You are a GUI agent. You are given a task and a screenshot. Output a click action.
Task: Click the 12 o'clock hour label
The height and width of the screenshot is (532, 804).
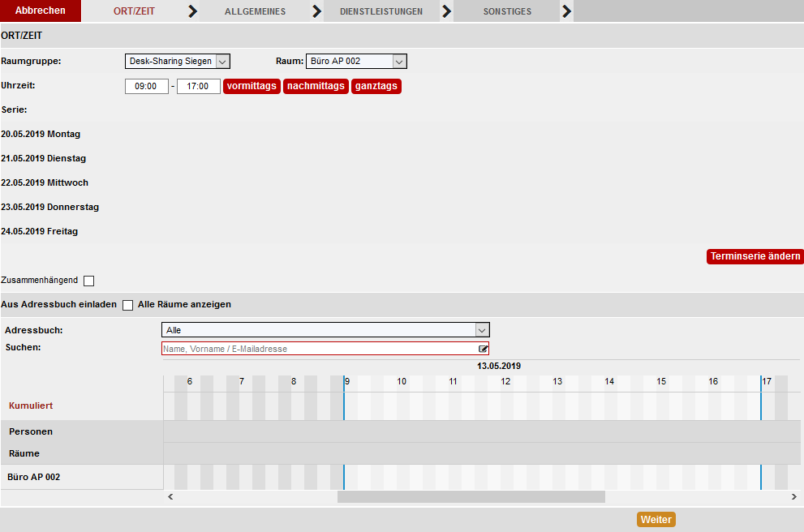[505, 381]
